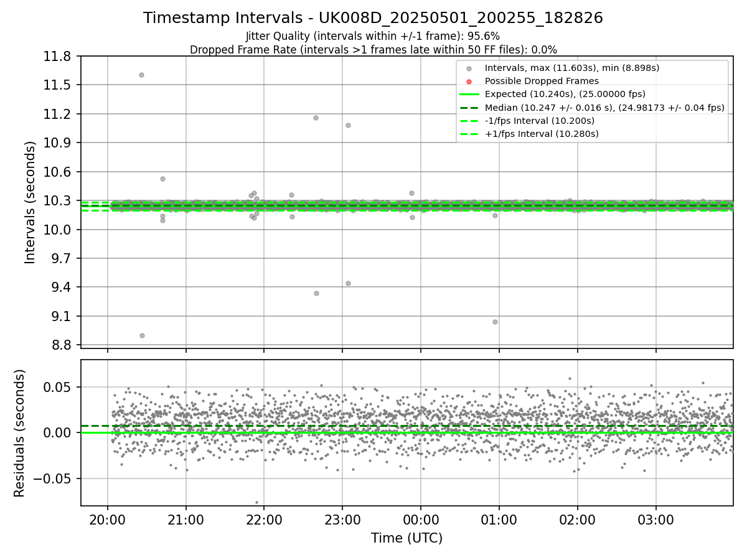Viewport: 747px width, 560px height.
Task: Click the 'Time (UTC)' x-axis label
Action: coord(406,538)
